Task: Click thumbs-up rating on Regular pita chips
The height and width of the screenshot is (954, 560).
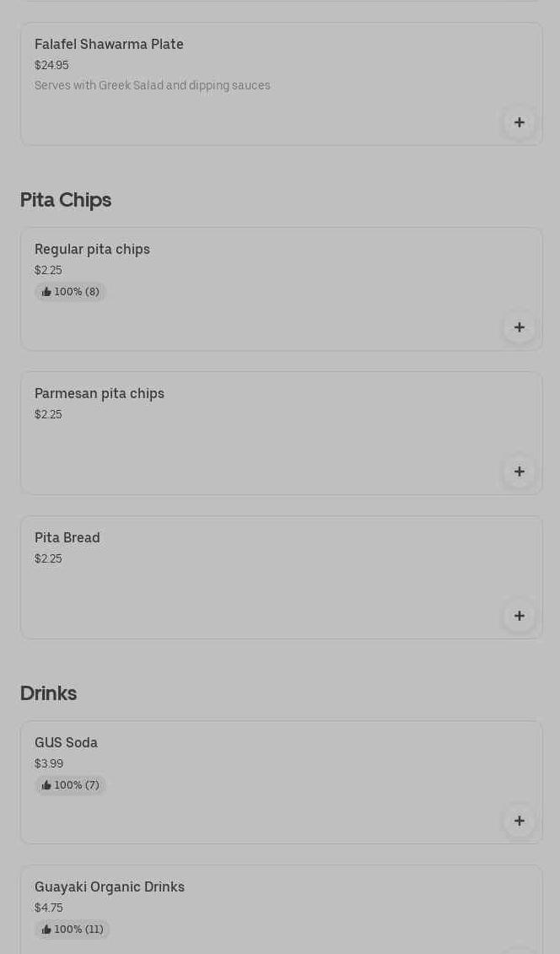Action: click(x=71, y=292)
